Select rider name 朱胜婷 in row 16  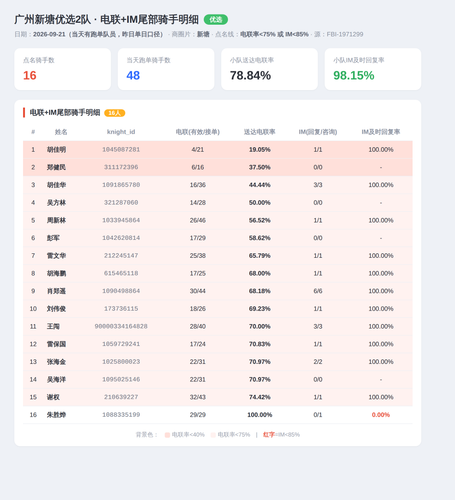click(56, 415)
